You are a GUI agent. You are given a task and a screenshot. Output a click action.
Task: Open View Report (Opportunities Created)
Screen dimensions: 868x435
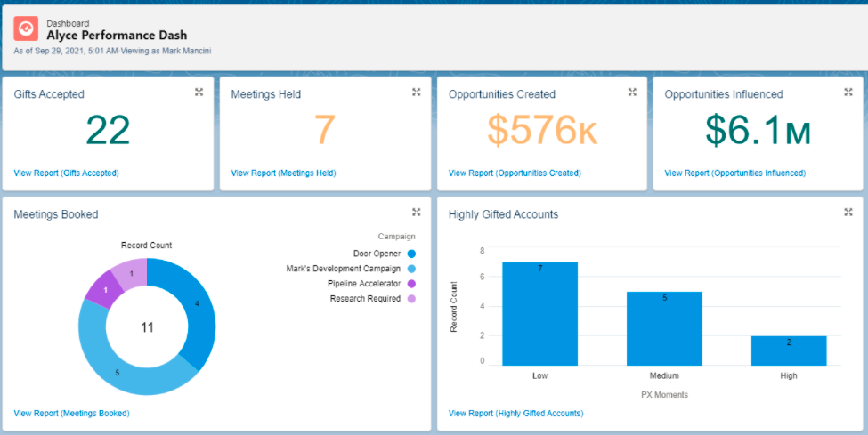(515, 173)
